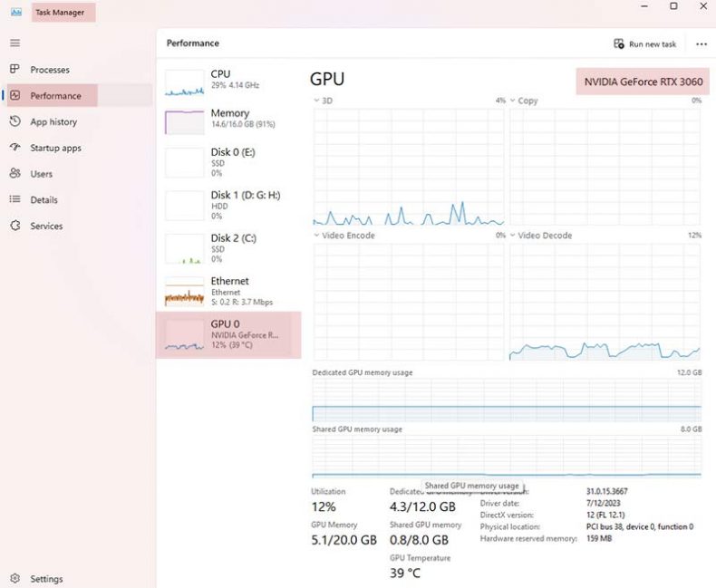The width and height of the screenshot is (716, 588).
Task: Go to the Users icon
Action: coord(15,174)
